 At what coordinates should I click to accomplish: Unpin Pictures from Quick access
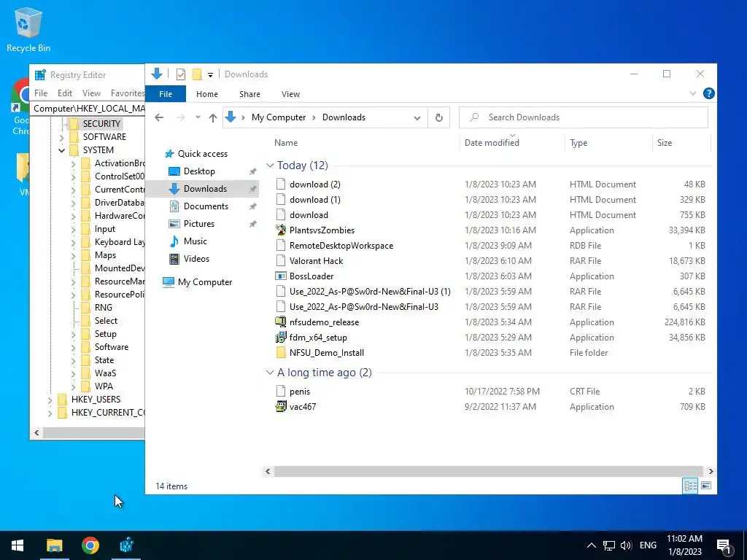(x=253, y=224)
